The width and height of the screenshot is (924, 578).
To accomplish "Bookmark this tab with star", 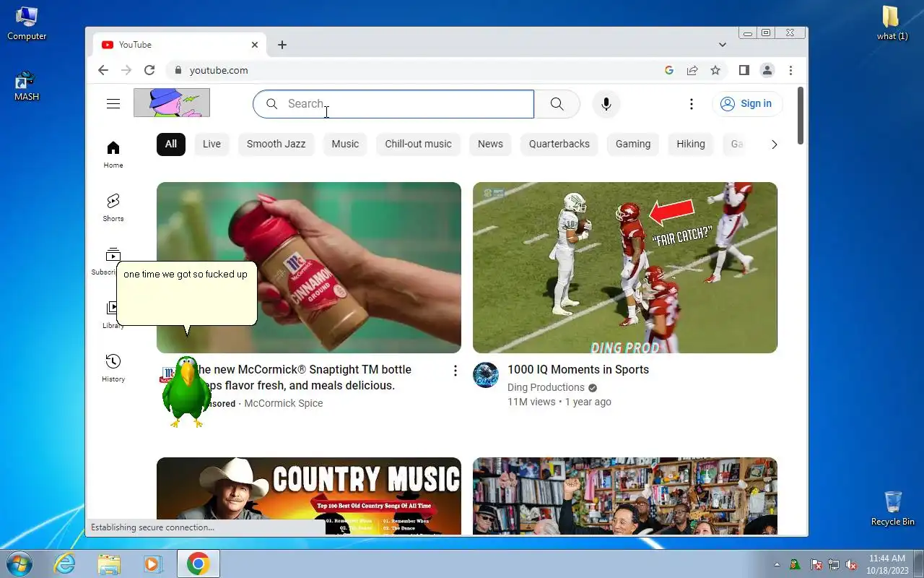I will (715, 70).
